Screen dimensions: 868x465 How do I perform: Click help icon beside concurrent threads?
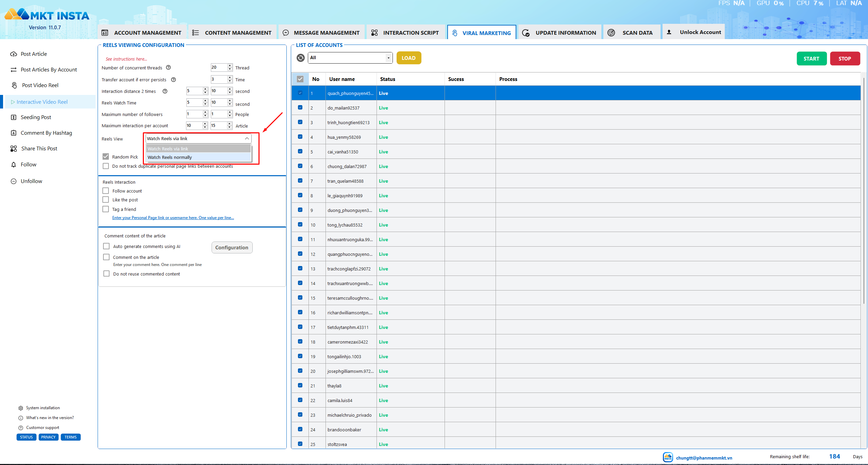168,68
